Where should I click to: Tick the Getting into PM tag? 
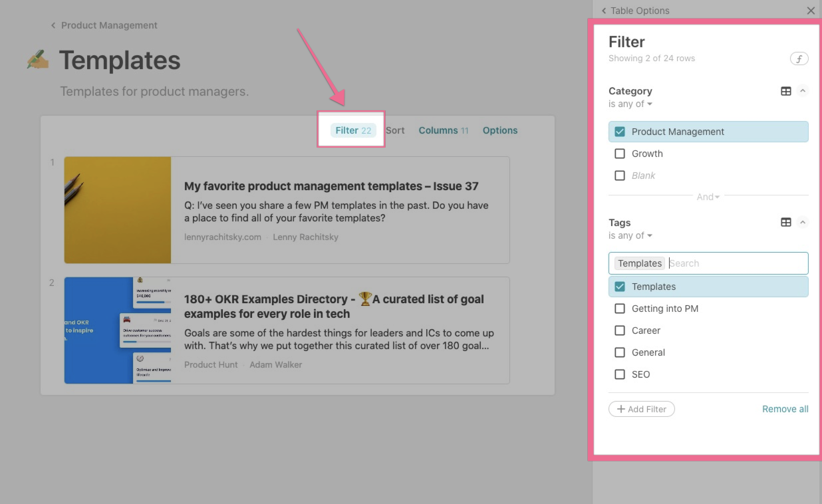[620, 309]
